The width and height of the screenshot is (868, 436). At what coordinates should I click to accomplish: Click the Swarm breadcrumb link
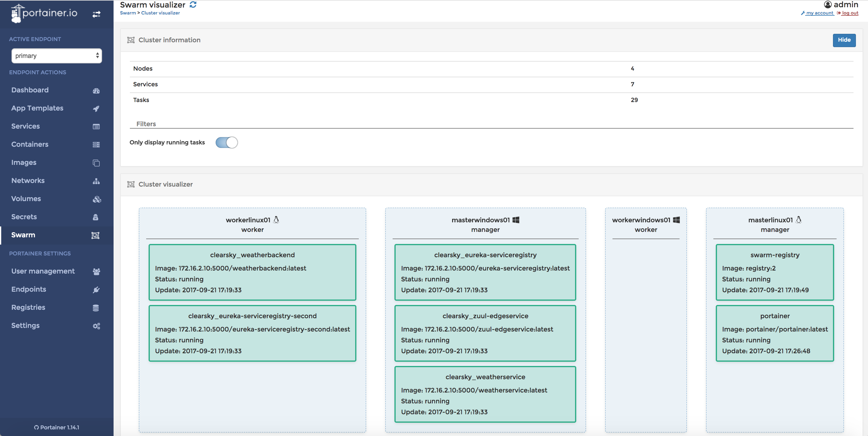click(128, 13)
